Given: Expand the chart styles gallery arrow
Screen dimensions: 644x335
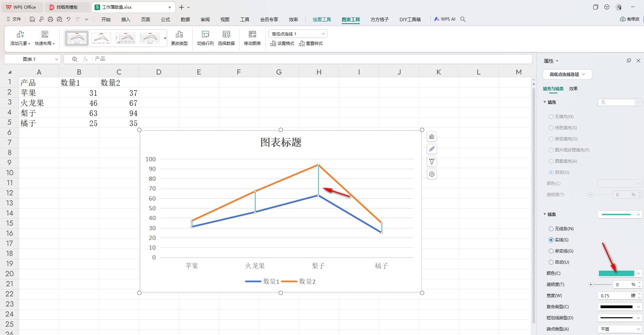Looking at the screenshot, I should (x=165, y=38).
